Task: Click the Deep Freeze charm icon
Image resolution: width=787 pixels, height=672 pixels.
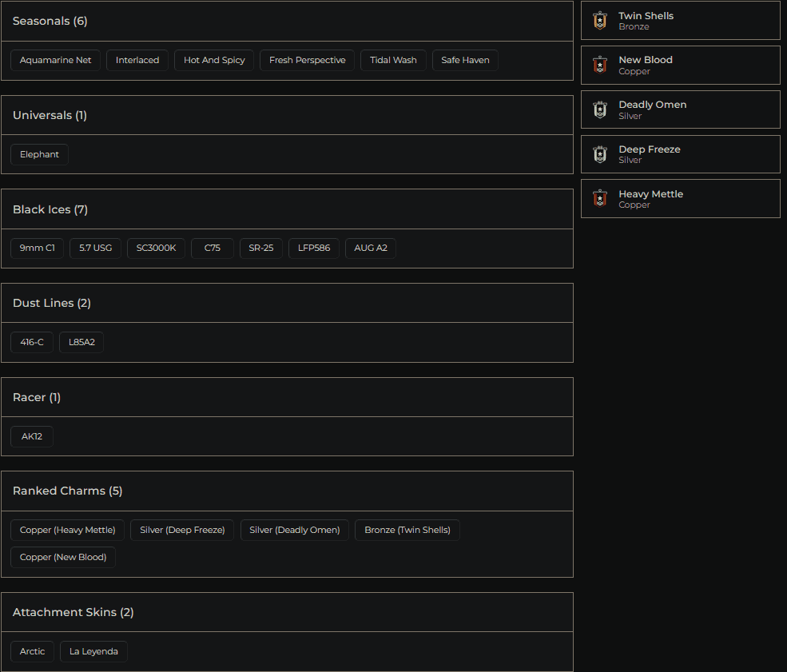Action: (600, 154)
